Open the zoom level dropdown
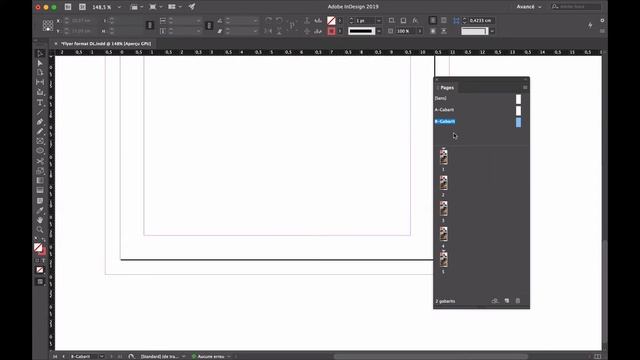640x360 pixels. click(119, 7)
